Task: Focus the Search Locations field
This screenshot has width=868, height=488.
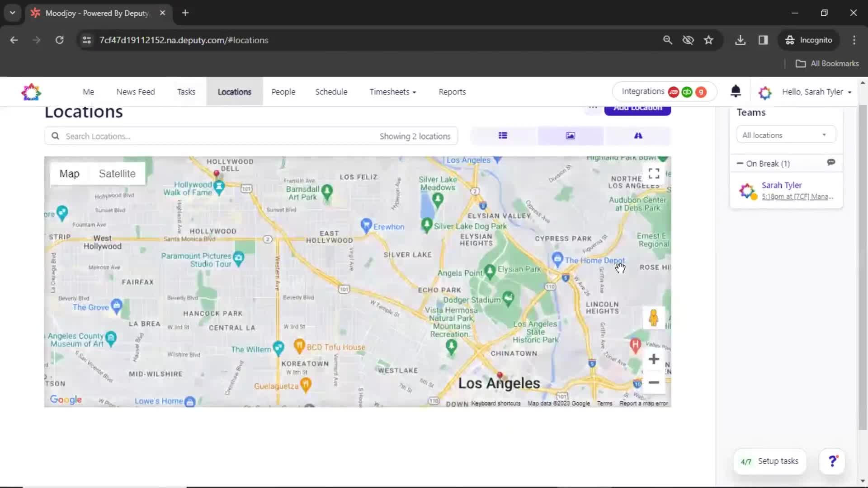Action: tap(251, 136)
